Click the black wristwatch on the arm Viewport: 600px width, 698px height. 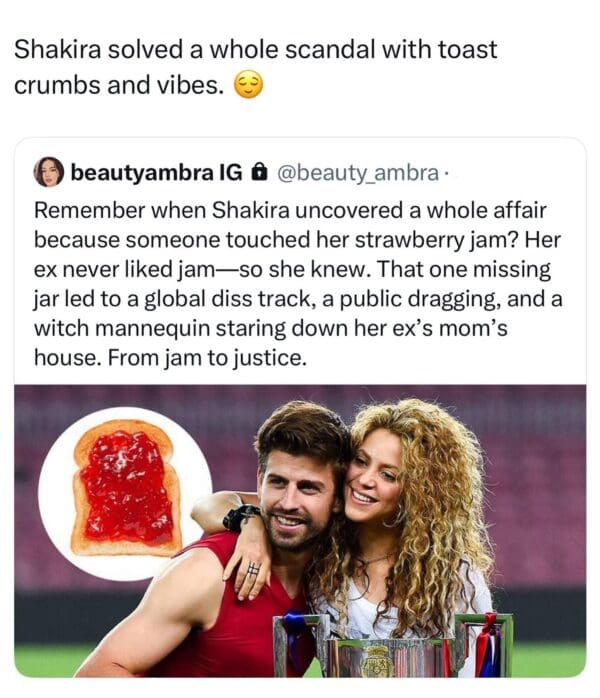(239, 517)
